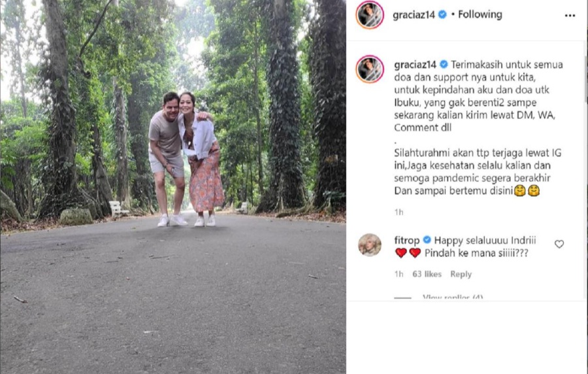Viewport: 588px width, 374px height.
Task: Open graciaz14 profile picture in the header
Action: [369, 15]
